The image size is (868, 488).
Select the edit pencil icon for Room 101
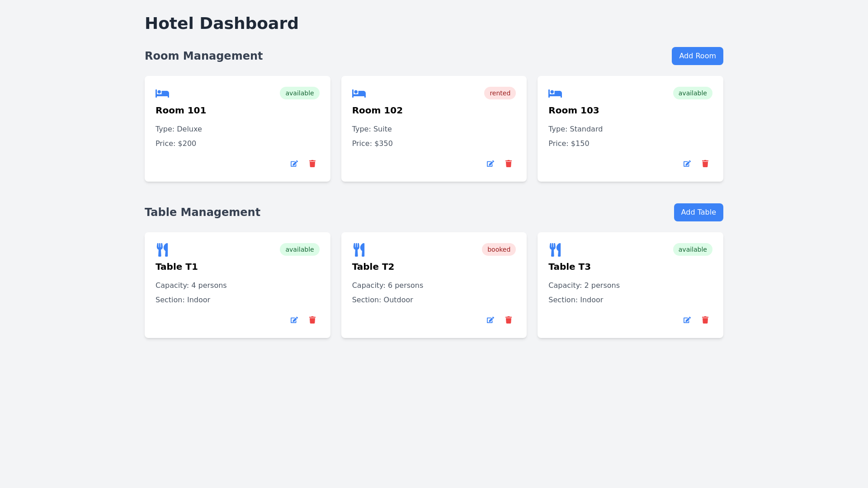click(294, 164)
